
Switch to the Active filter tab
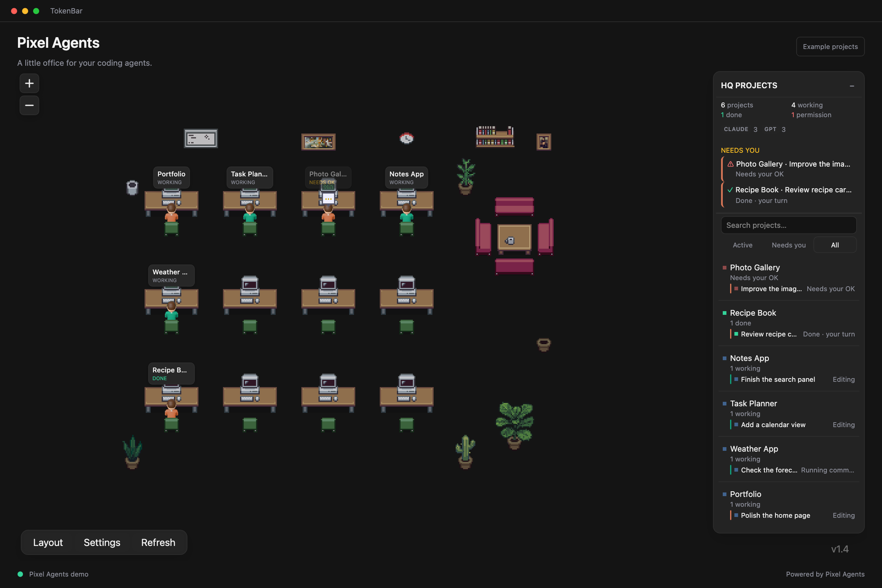[742, 245]
